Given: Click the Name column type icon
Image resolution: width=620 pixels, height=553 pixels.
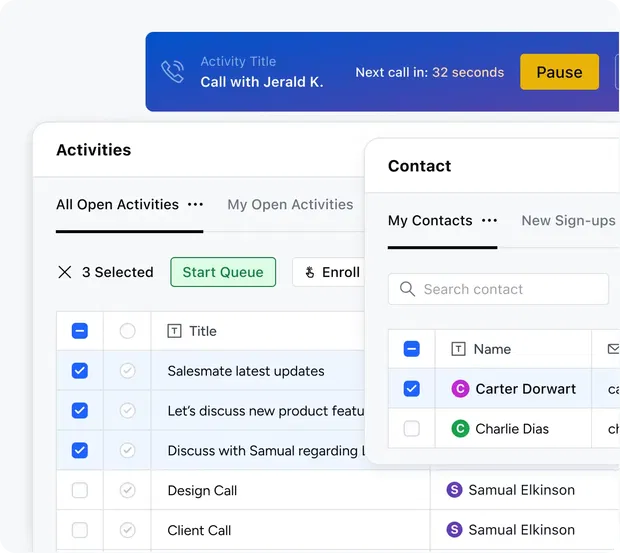Looking at the screenshot, I should tap(458, 349).
